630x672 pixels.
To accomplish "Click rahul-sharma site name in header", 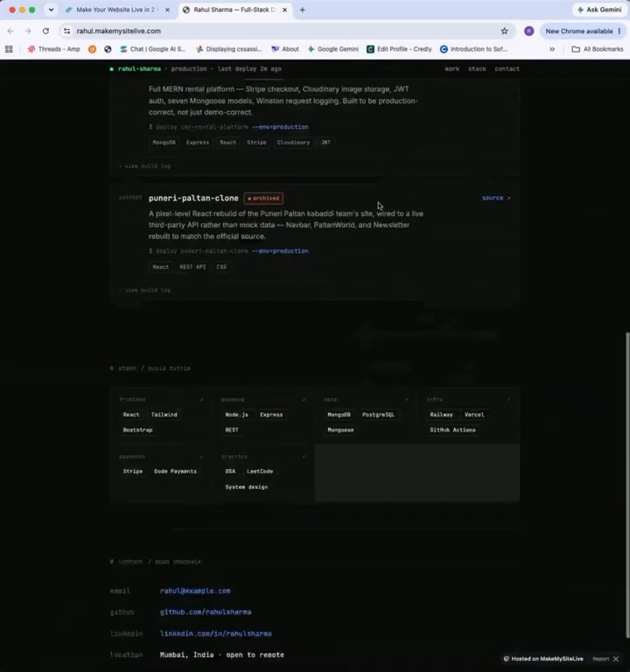I will pyautogui.click(x=139, y=68).
